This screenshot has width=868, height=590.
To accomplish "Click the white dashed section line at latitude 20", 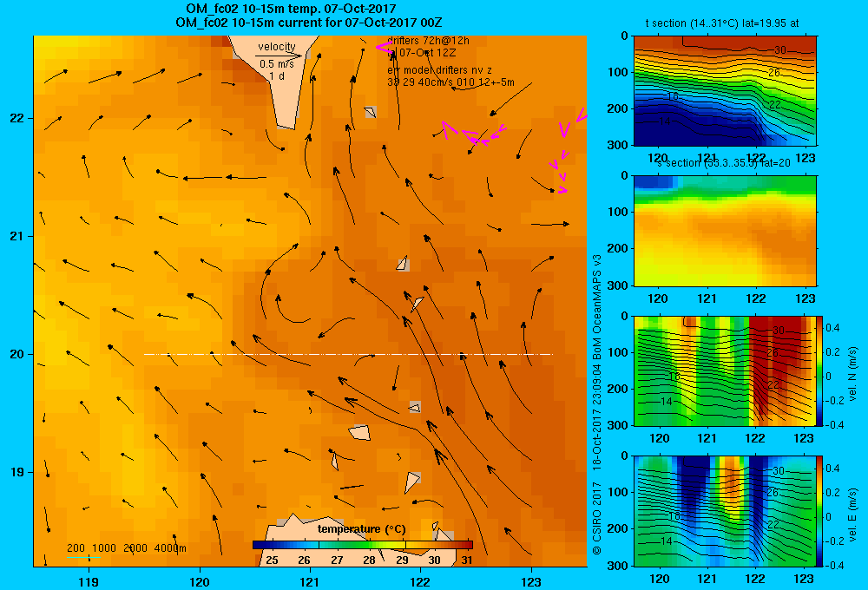I will (x=348, y=354).
